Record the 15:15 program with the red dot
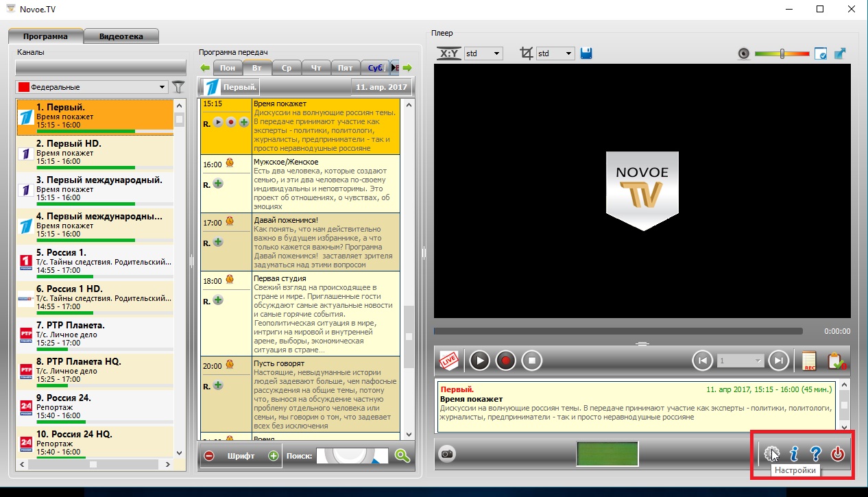 (x=231, y=122)
